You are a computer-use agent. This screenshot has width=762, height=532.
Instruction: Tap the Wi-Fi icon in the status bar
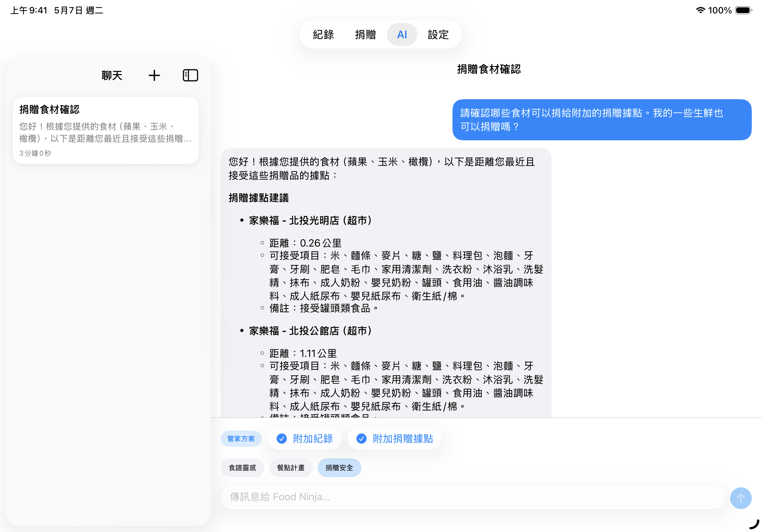pyautogui.click(x=700, y=10)
